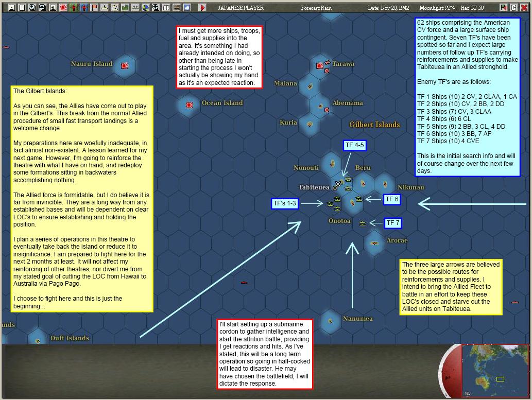Select the aircraft icon on blue background
The image size is (532, 400).
point(84,7)
